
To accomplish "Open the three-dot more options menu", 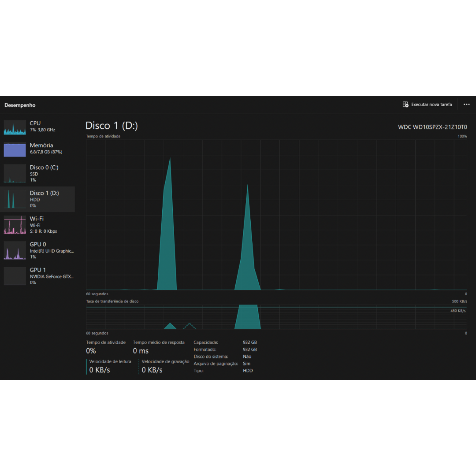I will pos(466,104).
